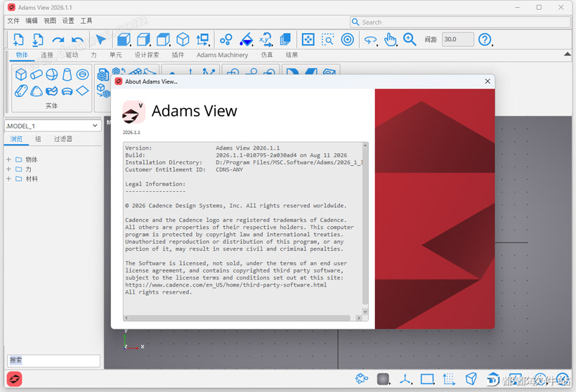Click the Adams logo button in status bar
This screenshot has width=576, height=392.
[15, 379]
